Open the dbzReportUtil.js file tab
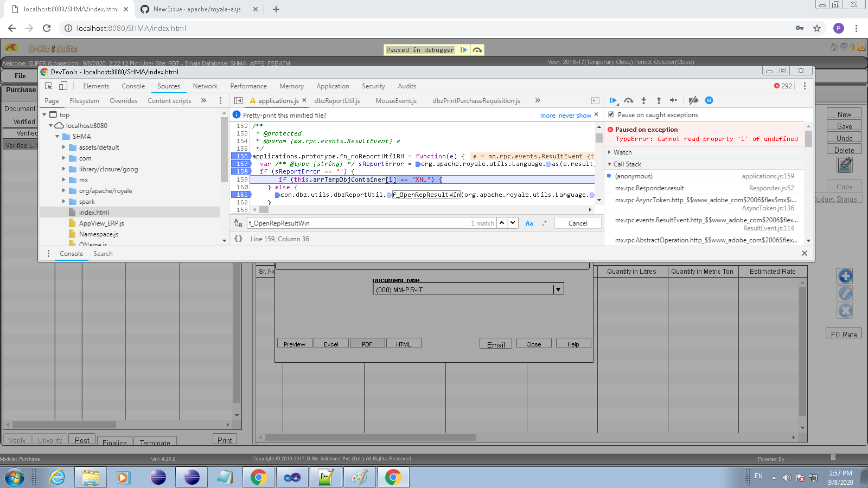 [337, 101]
